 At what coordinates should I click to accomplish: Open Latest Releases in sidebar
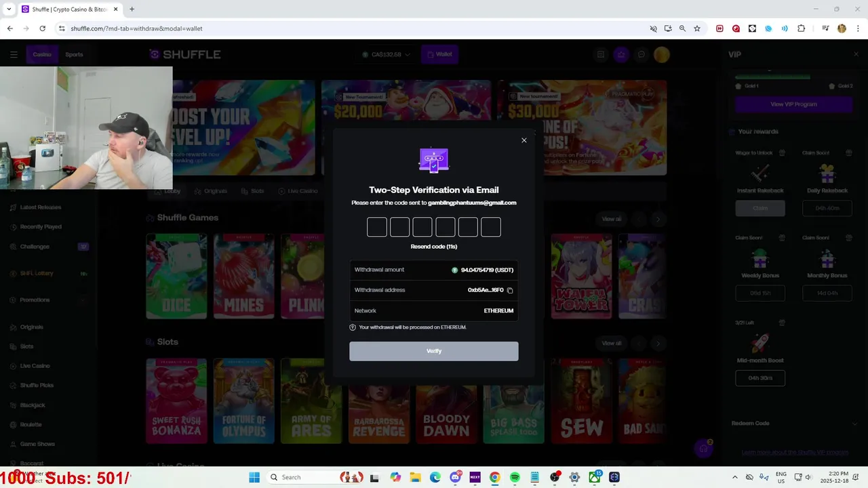coord(41,207)
